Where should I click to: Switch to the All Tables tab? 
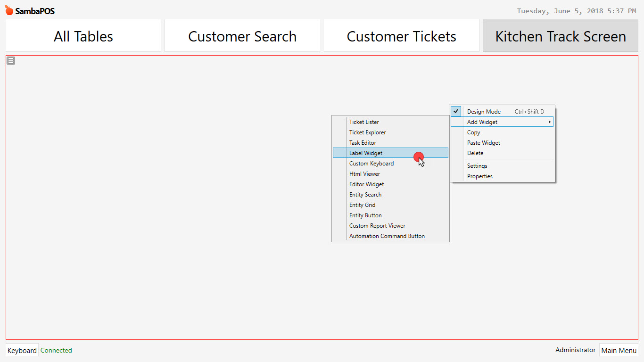(x=83, y=36)
